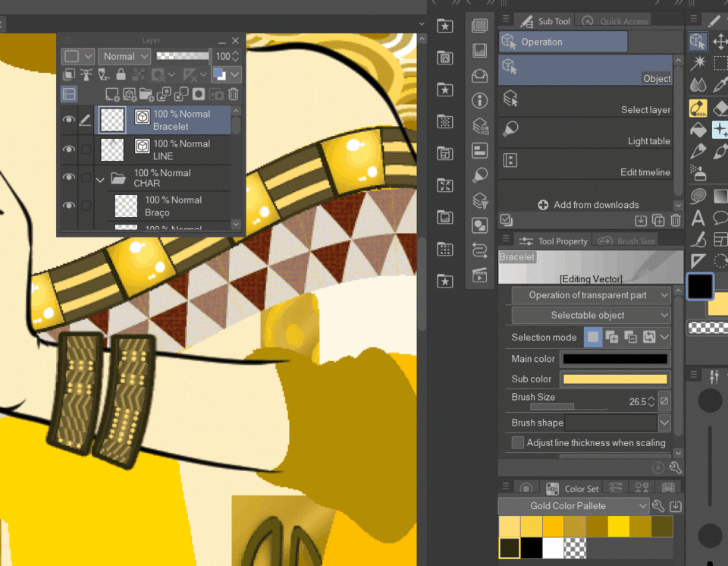Click the Import sub tool icon

pyautogui.click(x=641, y=220)
